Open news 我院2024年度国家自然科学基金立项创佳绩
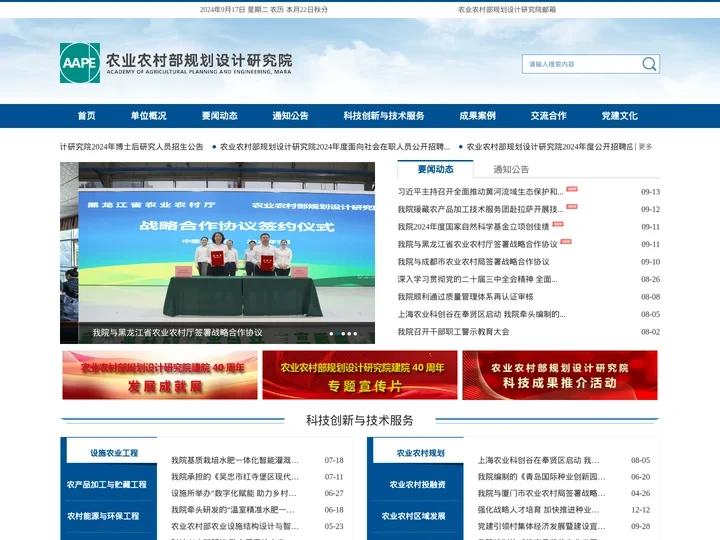 click(x=473, y=226)
